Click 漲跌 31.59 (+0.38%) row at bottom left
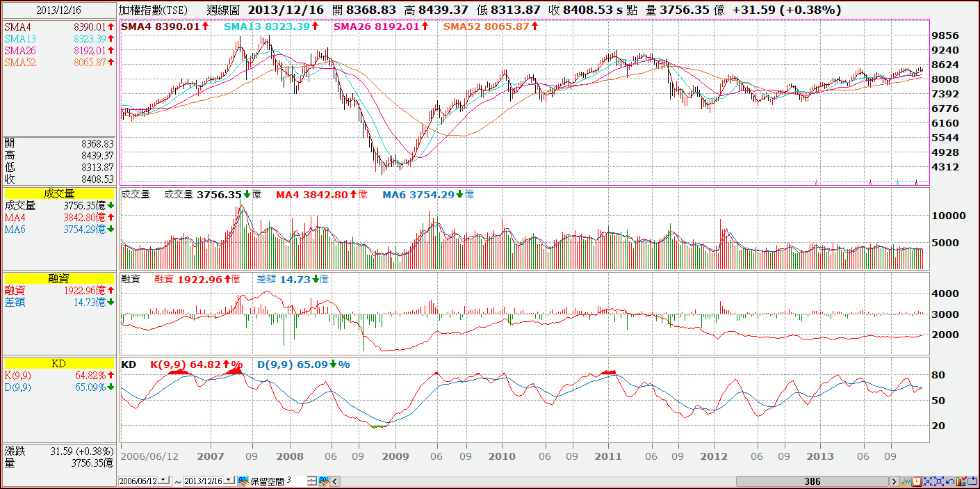Screen dimensions: 980x489 coord(58,451)
